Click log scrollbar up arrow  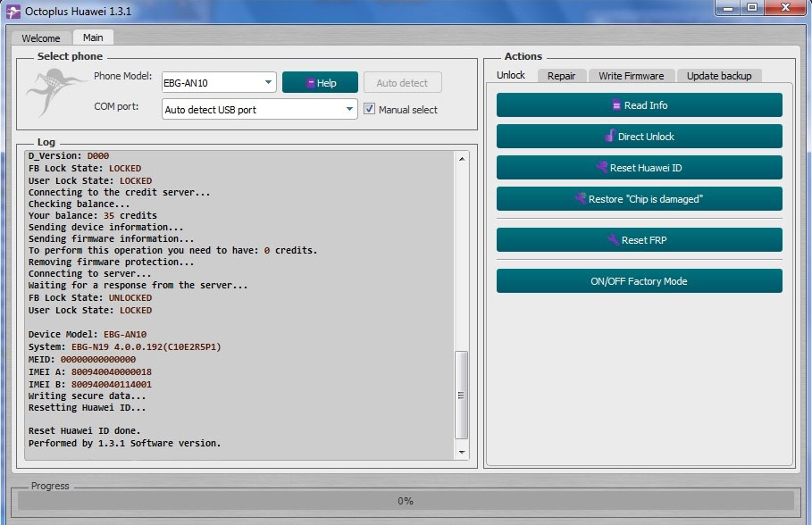(x=462, y=158)
